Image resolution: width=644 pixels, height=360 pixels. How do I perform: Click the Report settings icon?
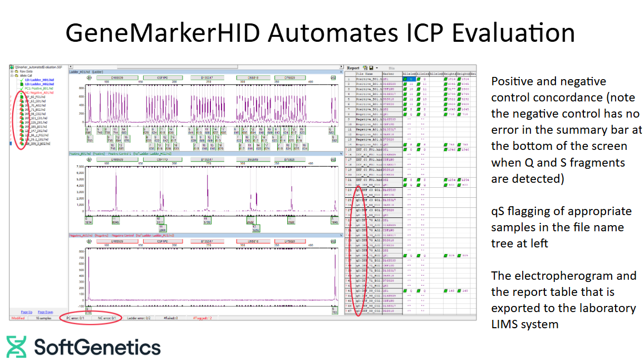[365, 68]
